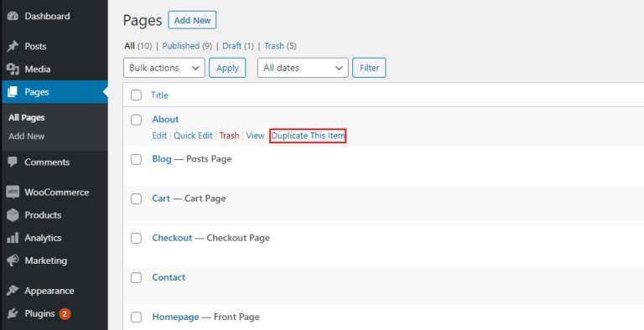Open Appearance in the admin menu
The image size is (644, 330).
49,291
